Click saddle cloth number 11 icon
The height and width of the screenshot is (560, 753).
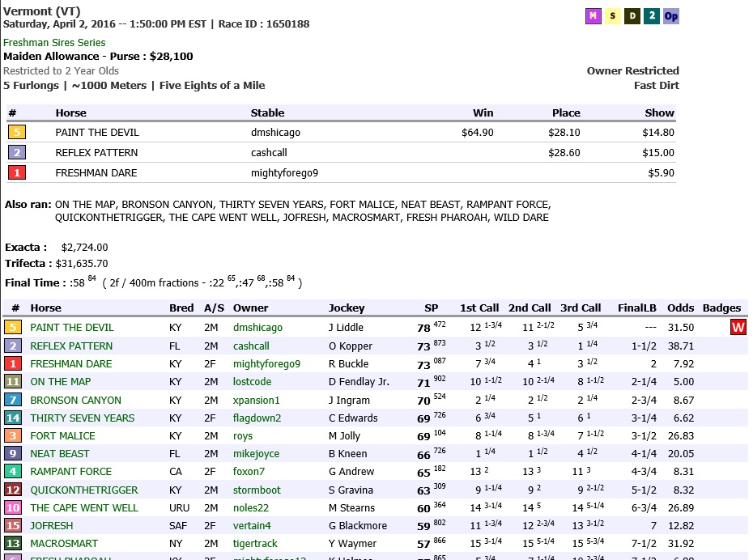pos(12,382)
